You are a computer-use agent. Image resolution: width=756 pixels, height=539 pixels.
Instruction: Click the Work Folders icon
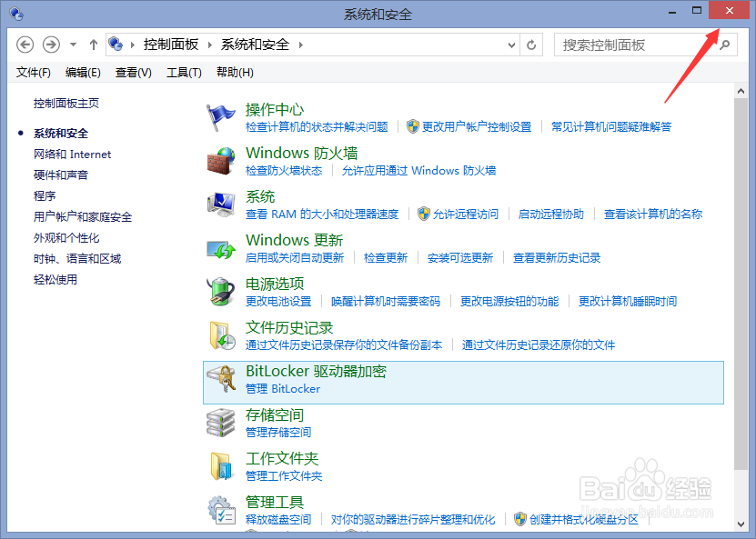pos(221,466)
